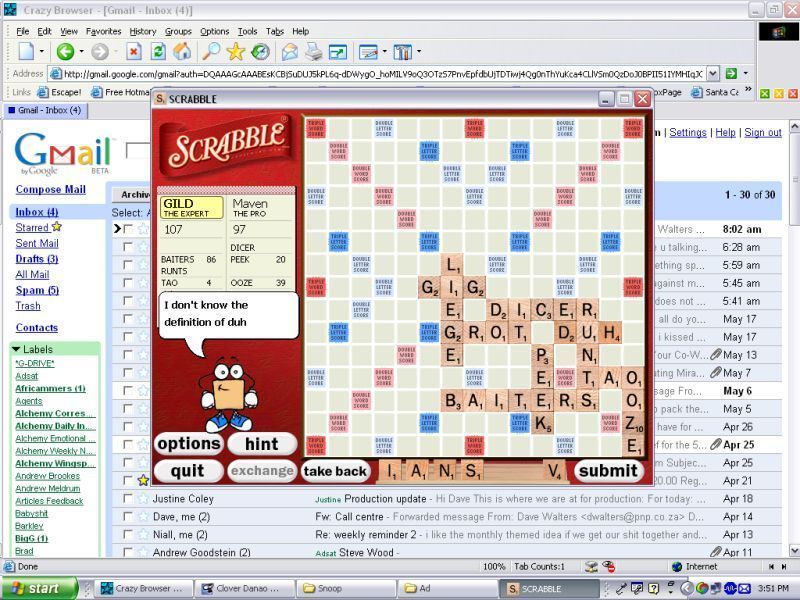
Task: Go back with the green Back arrow
Action: click(x=65, y=52)
